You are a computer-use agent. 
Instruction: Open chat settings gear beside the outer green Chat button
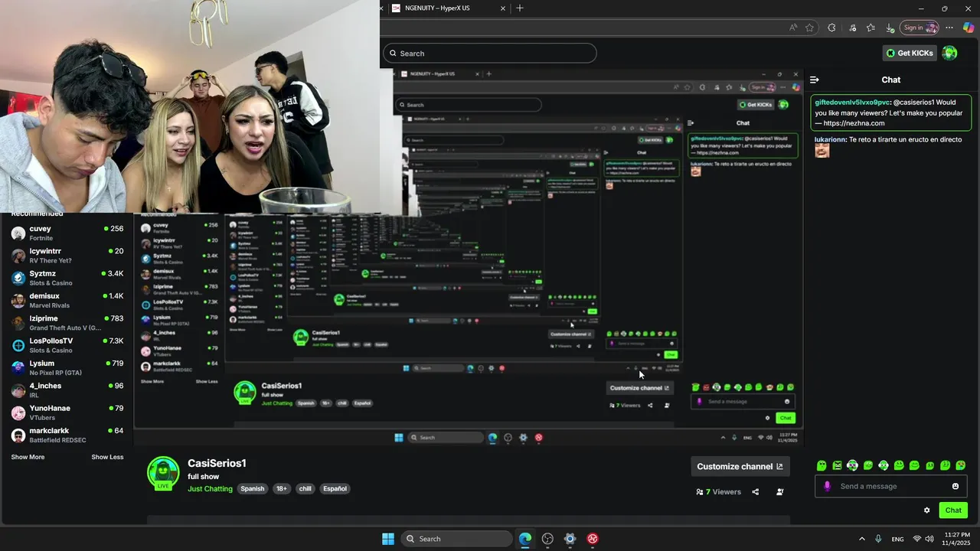coord(926,510)
